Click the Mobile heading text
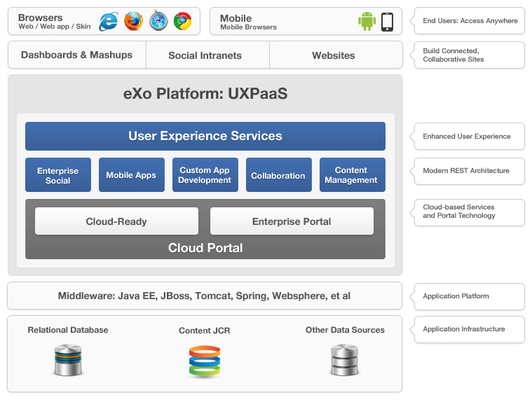This screenshot has height=400, width=532. (236, 18)
